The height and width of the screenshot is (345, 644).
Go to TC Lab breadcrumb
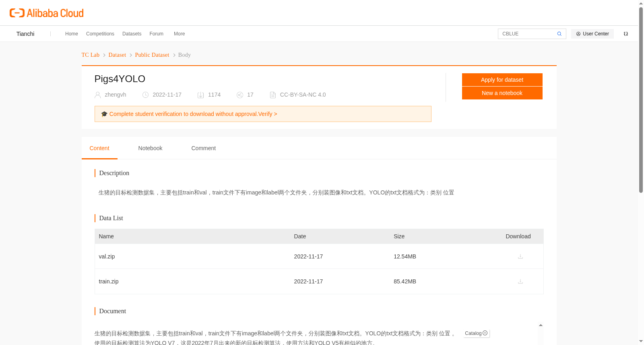pyautogui.click(x=91, y=55)
